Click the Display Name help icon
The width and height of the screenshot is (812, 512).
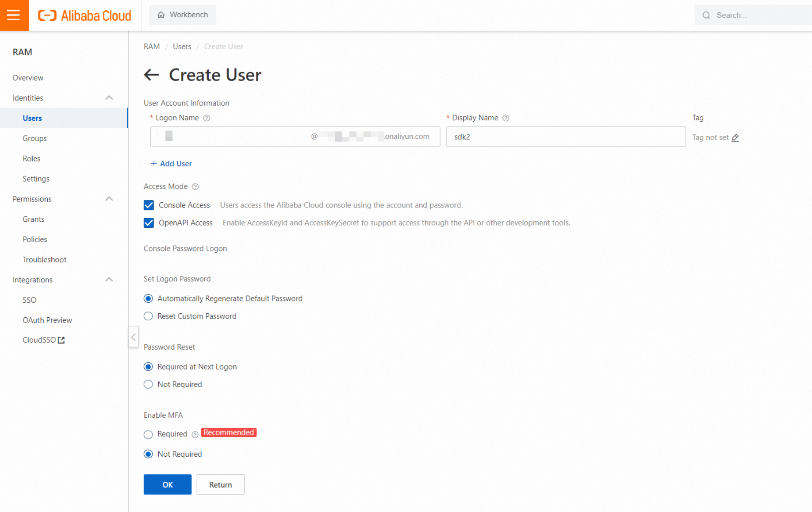(x=506, y=118)
